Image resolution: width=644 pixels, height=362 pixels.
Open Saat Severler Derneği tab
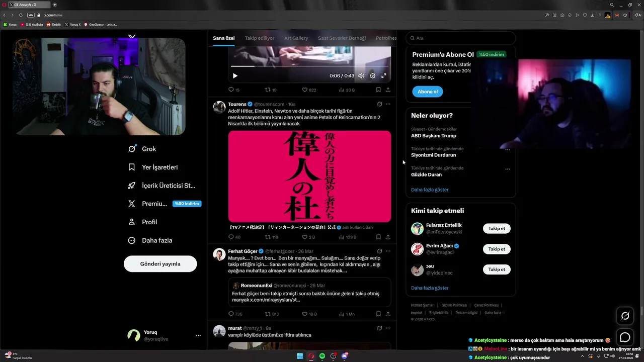click(x=342, y=38)
